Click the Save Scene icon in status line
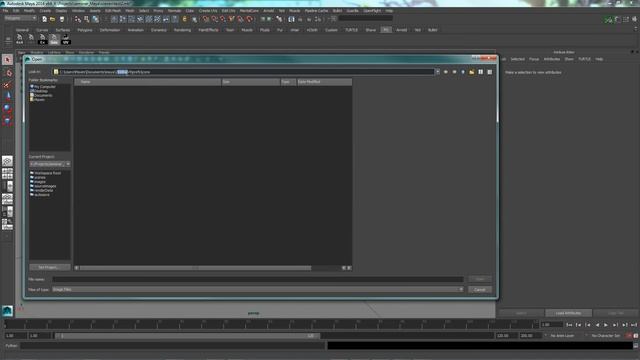The width and height of the screenshot is (640, 360). click(x=62, y=19)
